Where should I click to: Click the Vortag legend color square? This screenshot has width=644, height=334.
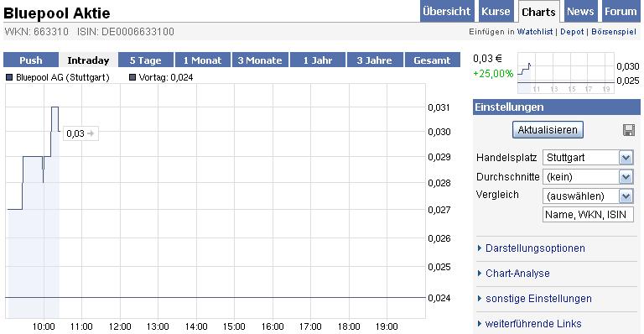pyautogui.click(x=132, y=77)
